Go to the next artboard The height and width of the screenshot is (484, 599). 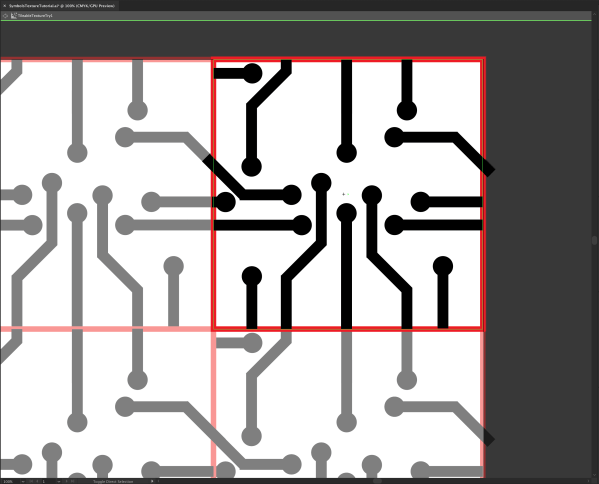point(66,481)
